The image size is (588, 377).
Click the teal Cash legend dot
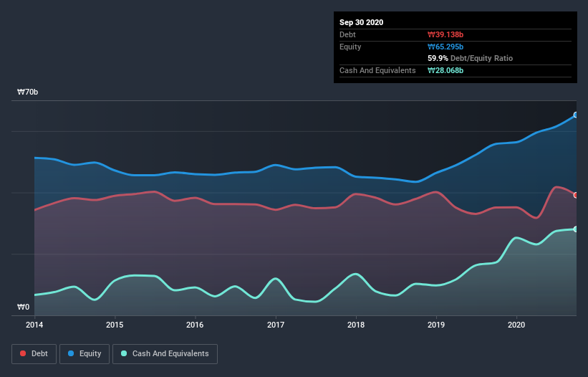pos(124,353)
